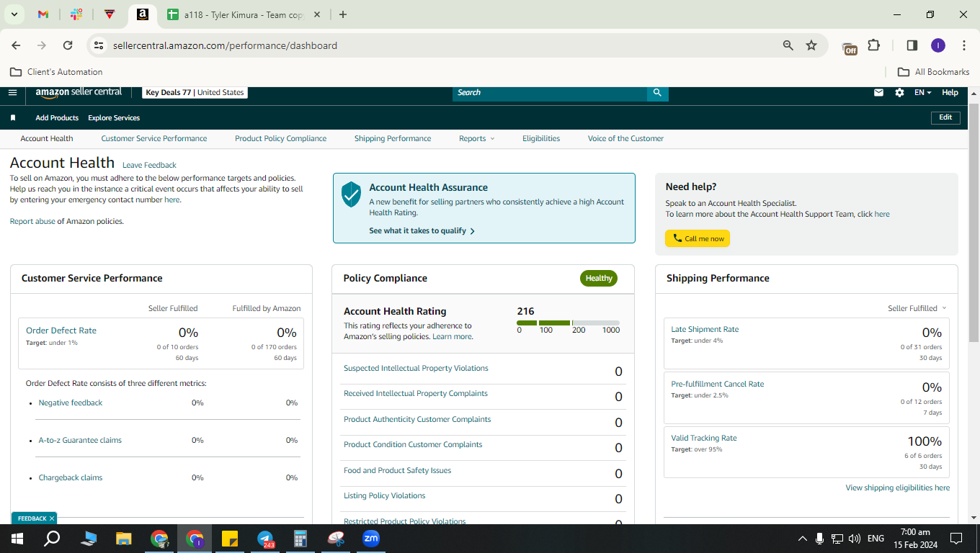The image size is (980, 553).
Task: Expand See what it takes to qualify
Action: [x=422, y=231]
